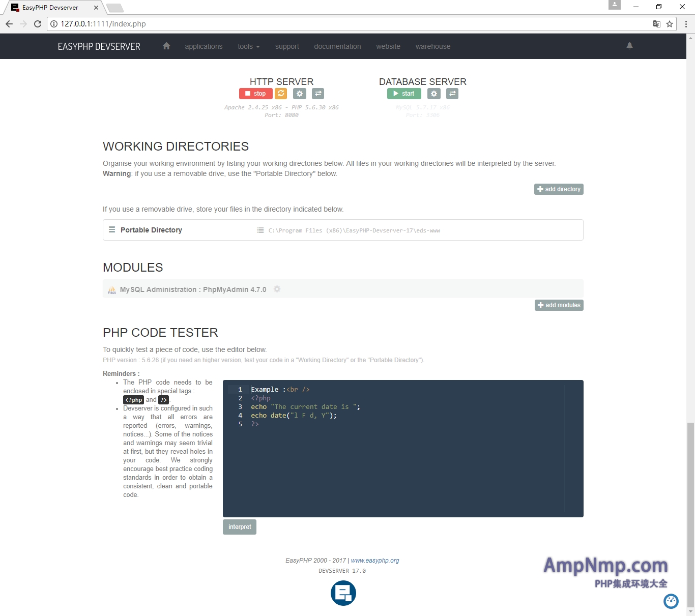Open the support menu item
695x616 pixels.
click(x=287, y=46)
